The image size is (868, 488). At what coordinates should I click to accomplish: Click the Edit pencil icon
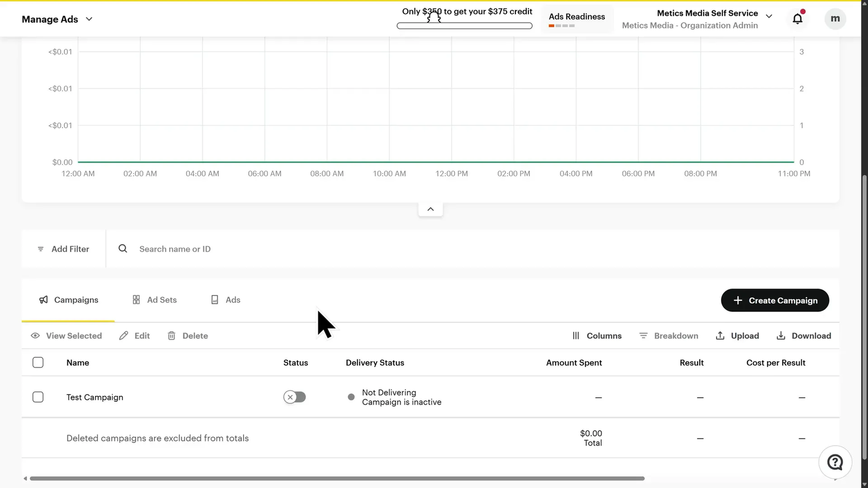[x=124, y=336]
